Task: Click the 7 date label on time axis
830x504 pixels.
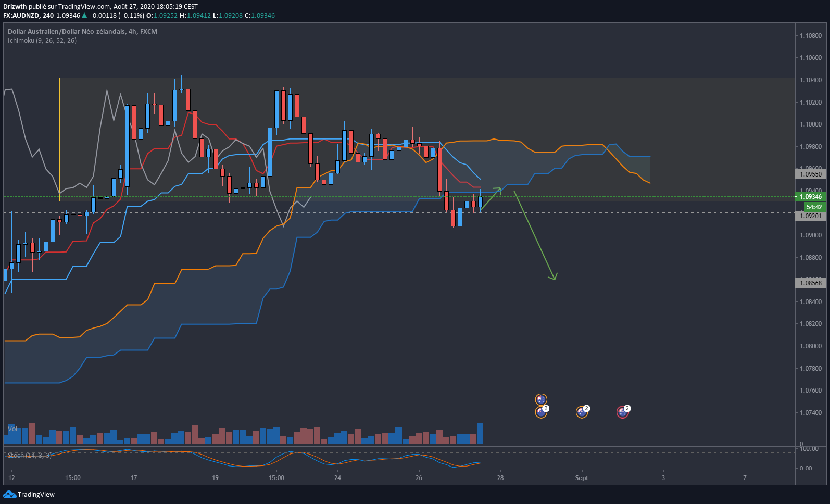Action: click(745, 478)
